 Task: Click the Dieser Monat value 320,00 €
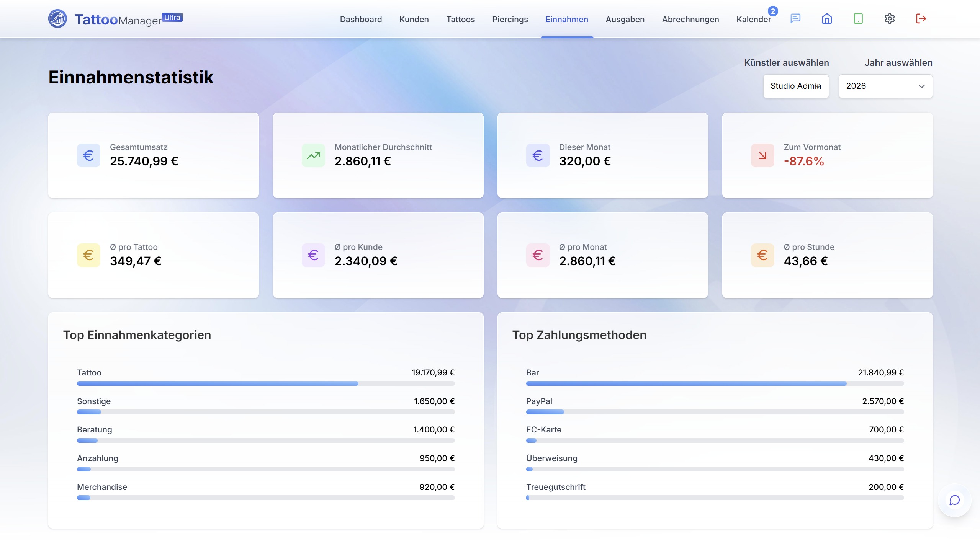pos(585,161)
